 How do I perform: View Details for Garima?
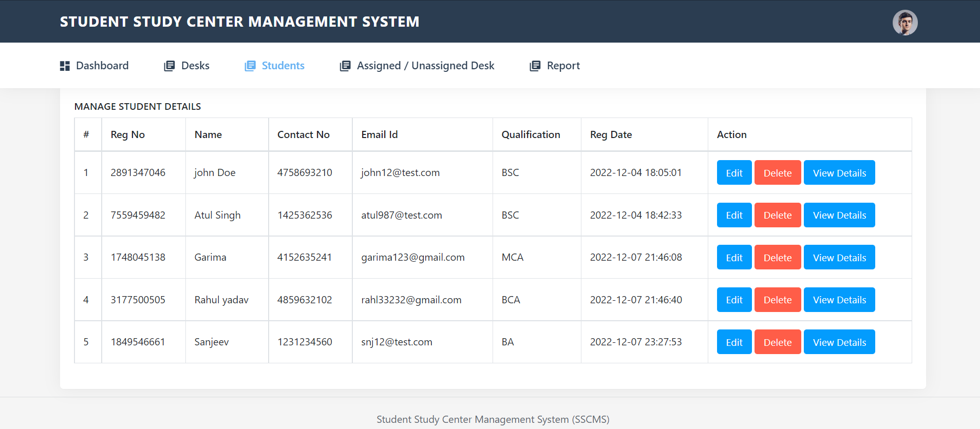[839, 258]
